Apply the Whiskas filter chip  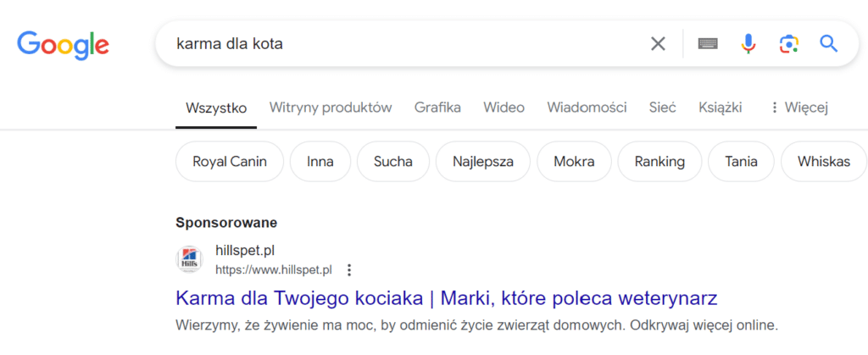pyautogui.click(x=824, y=162)
